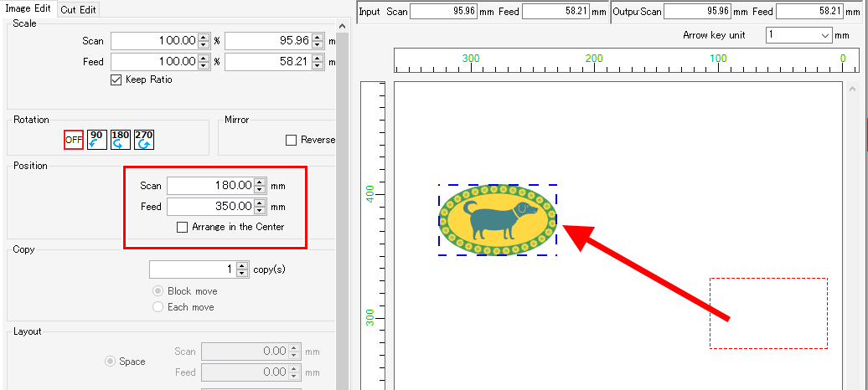The image size is (868, 390).
Task: Switch to the Image Edit tab
Action: (28, 9)
